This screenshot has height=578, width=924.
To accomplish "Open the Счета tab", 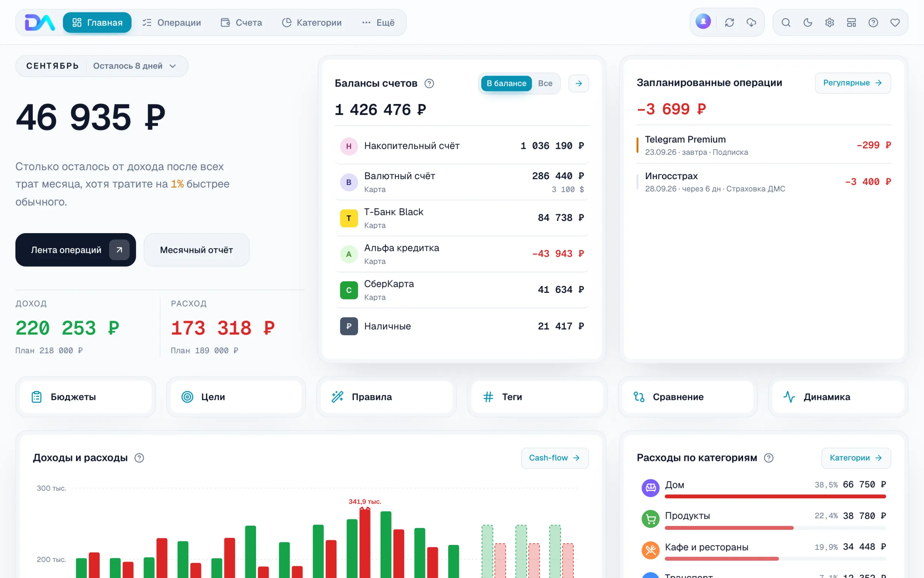I will [x=241, y=22].
